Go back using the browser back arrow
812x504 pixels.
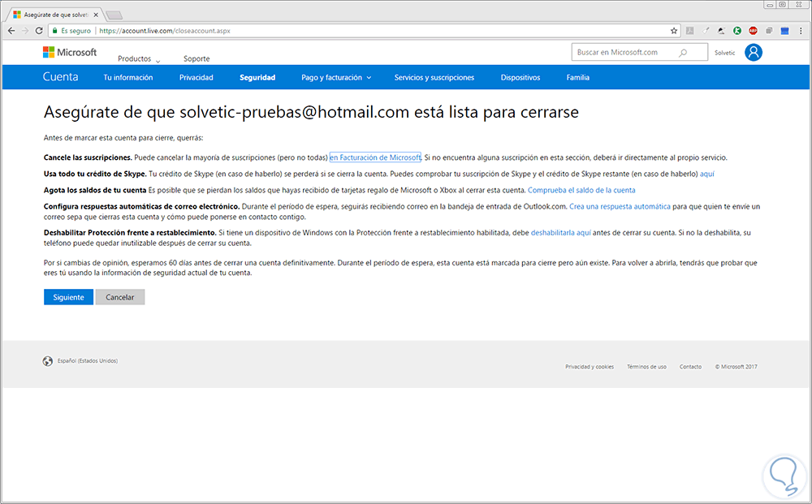click(11, 31)
